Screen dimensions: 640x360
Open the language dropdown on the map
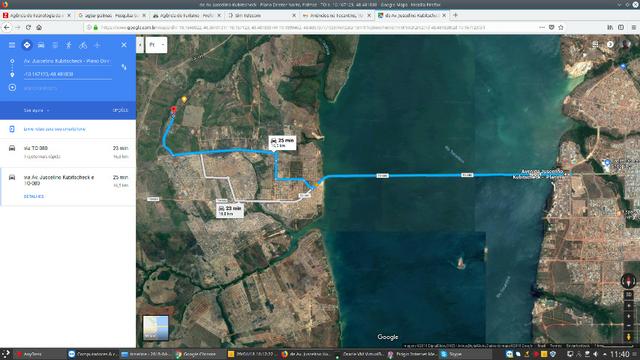(156, 44)
